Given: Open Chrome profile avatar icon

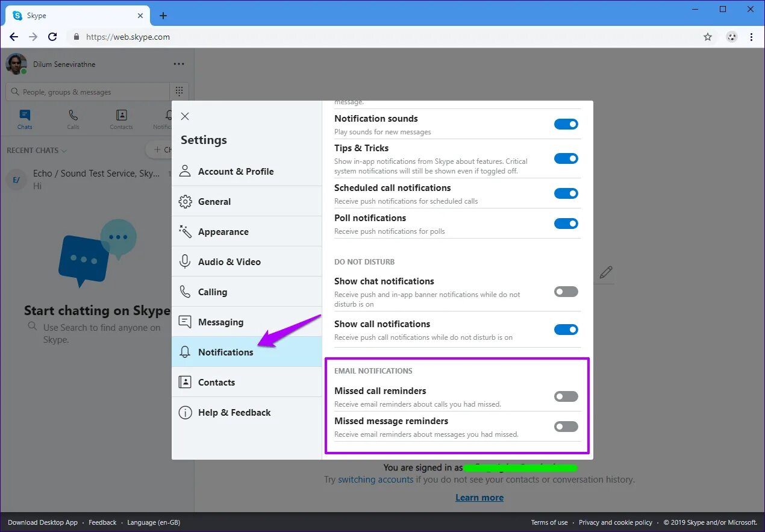Looking at the screenshot, I should pyautogui.click(x=731, y=37).
